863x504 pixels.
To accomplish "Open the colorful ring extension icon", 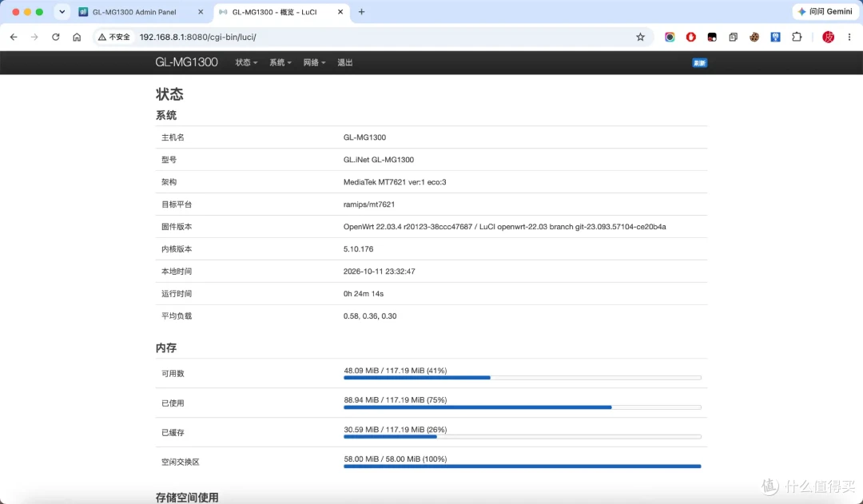I will [670, 37].
